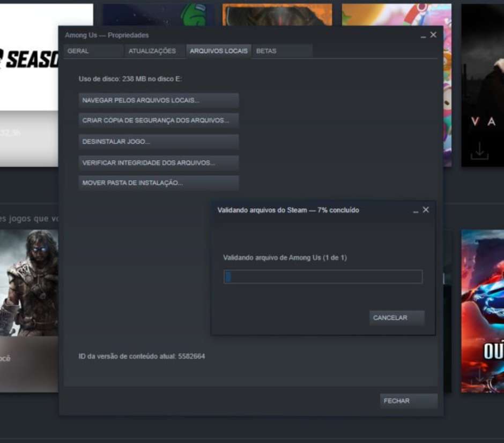Click NAVEGAR PELOS ARQUIVOS LOCAIS button
The height and width of the screenshot is (443, 504).
point(158,100)
